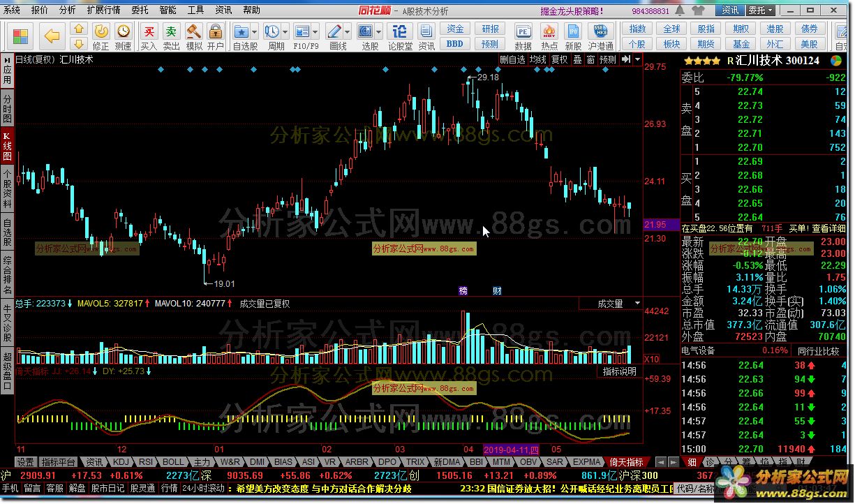Click the 港股 Hong Kong stocks button
The image size is (855, 504).
click(775, 29)
